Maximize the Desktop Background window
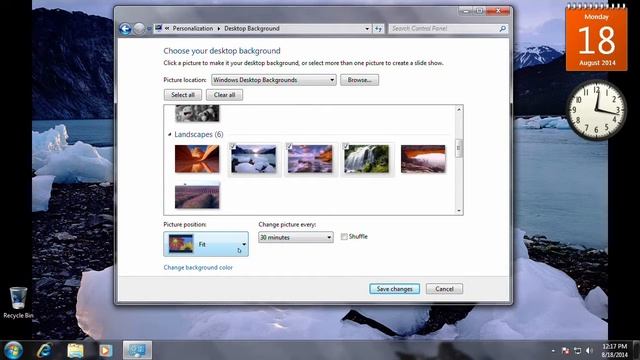Image resolution: width=640 pixels, height=360 pixels. [480, 11]
